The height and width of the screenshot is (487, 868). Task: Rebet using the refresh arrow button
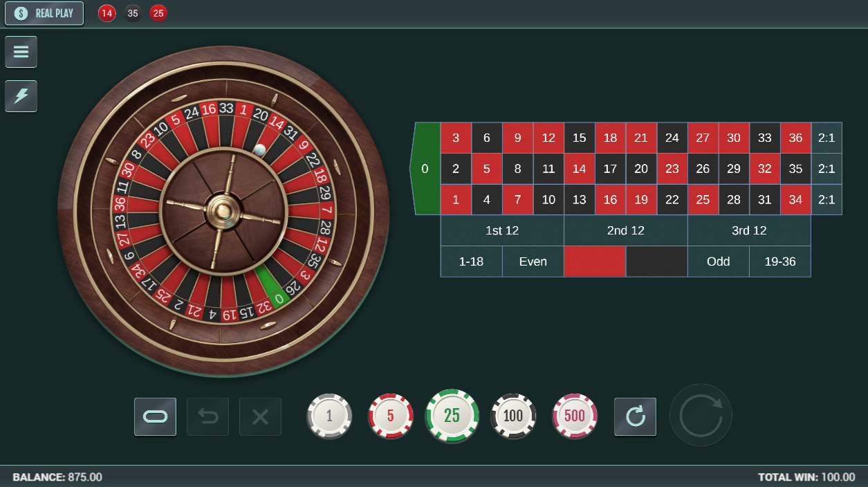[x=635, y=416]
